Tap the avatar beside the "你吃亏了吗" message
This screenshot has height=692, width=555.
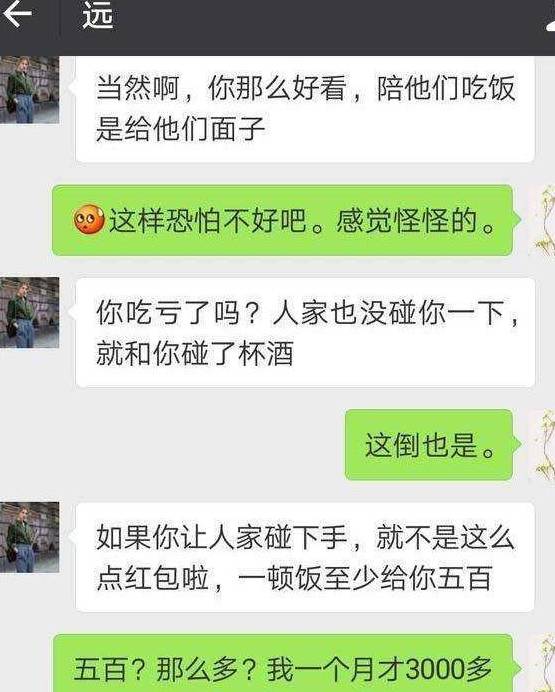pyautogui.click(x=30, y=312)
